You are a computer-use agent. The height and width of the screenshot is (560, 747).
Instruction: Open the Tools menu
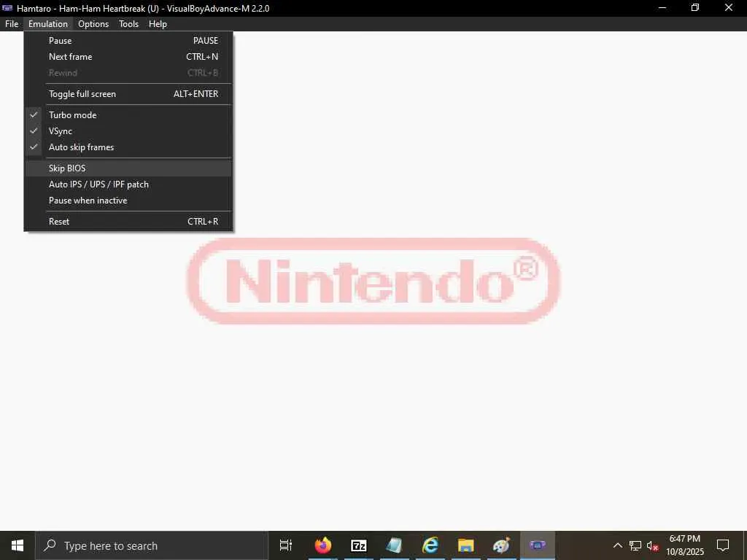[x=128, y=24]
